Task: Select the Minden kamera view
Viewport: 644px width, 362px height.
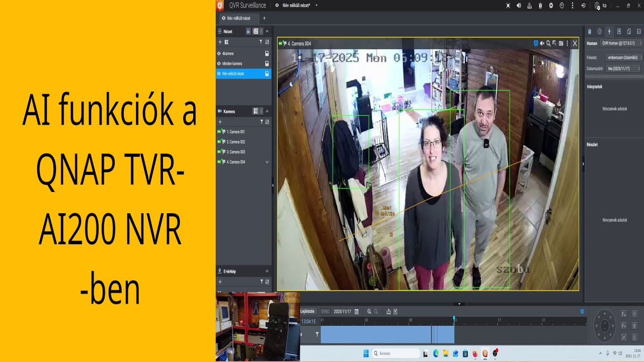Action: click(244, 63)
